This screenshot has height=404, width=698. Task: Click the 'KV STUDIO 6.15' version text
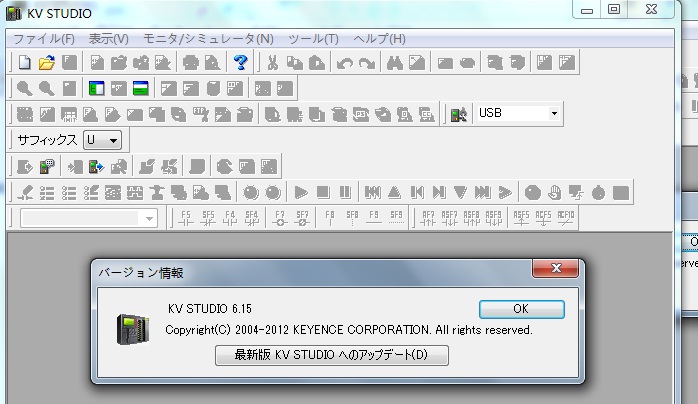(x=210, y=309)
